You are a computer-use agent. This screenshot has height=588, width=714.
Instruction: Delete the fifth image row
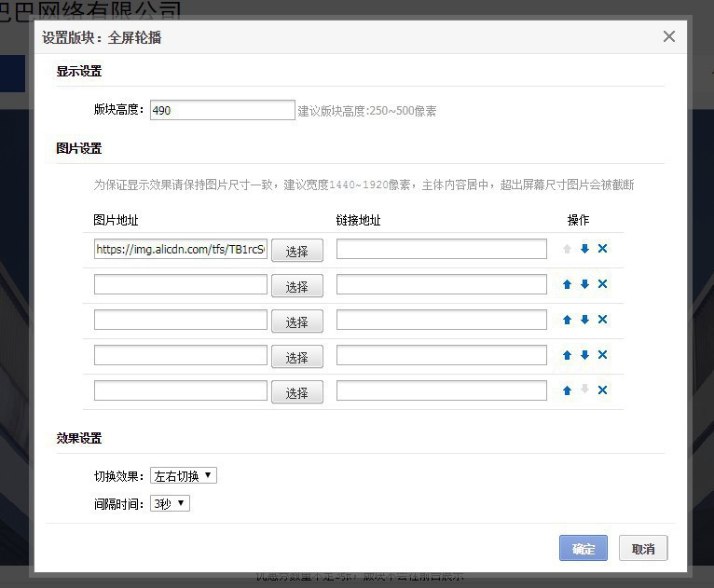(602, 390)
